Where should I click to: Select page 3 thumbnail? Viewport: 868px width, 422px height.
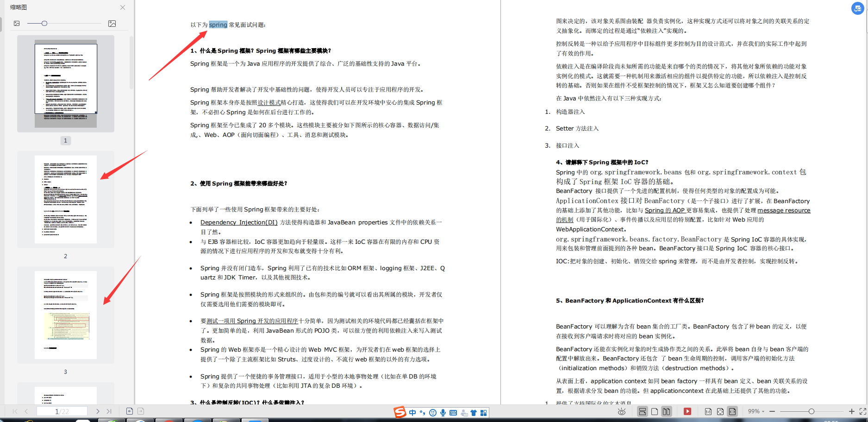(66, 315)
